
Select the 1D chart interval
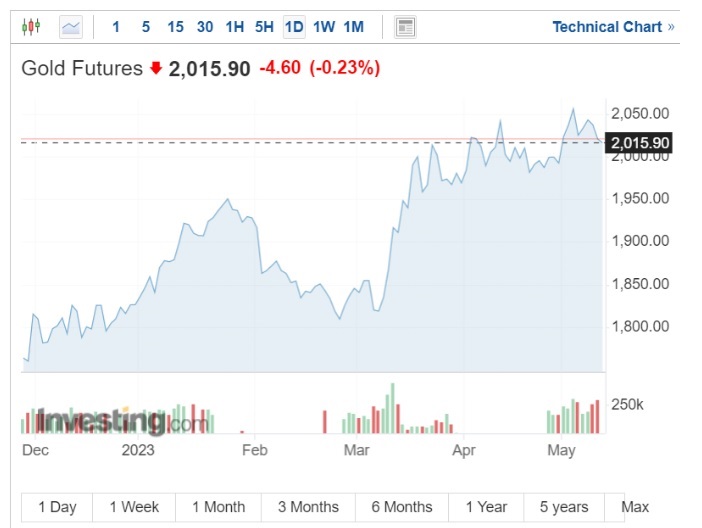coord(293,27)
